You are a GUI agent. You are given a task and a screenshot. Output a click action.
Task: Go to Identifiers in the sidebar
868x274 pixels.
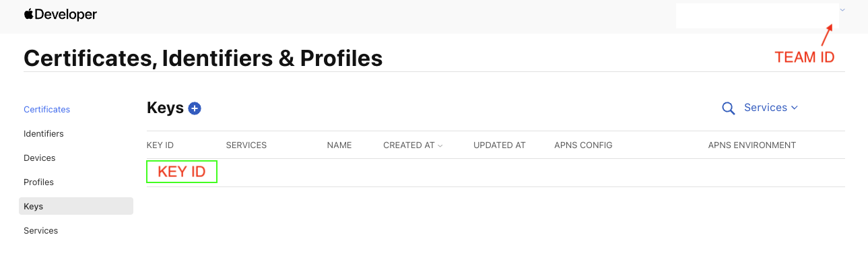[x=44, y=134]
